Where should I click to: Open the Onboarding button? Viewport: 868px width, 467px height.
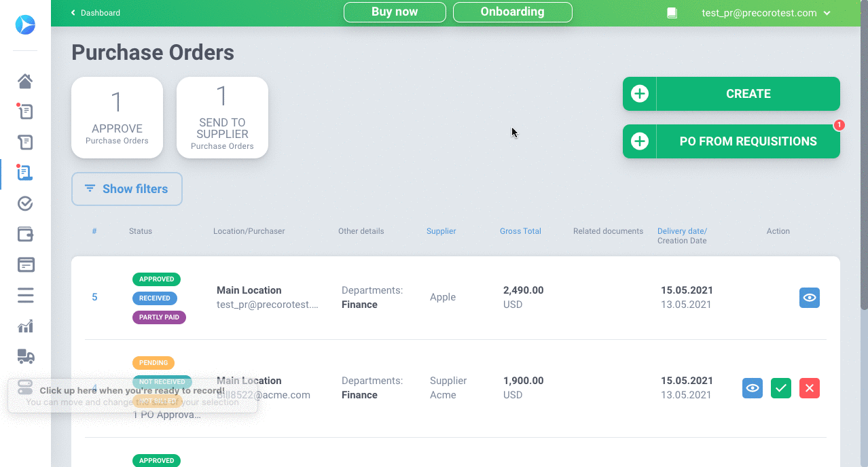coord(513,12)
